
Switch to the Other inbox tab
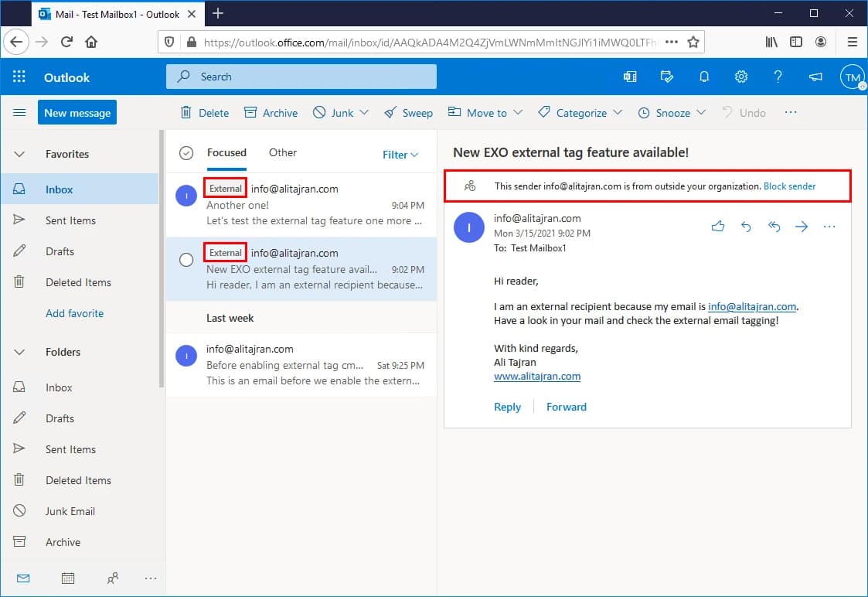pyautogui.click(x=283, y=152)
